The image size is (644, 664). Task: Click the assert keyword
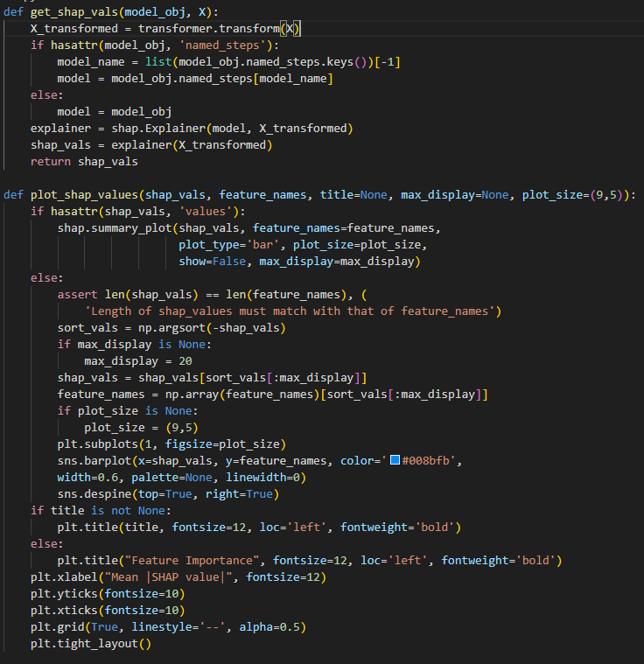point(77,295)
